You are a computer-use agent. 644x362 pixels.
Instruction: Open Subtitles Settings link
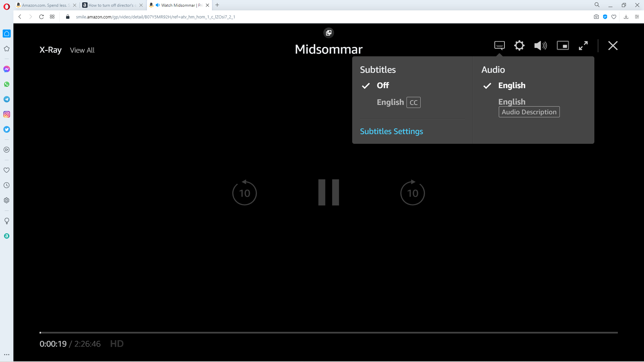(x=391, y=131)
